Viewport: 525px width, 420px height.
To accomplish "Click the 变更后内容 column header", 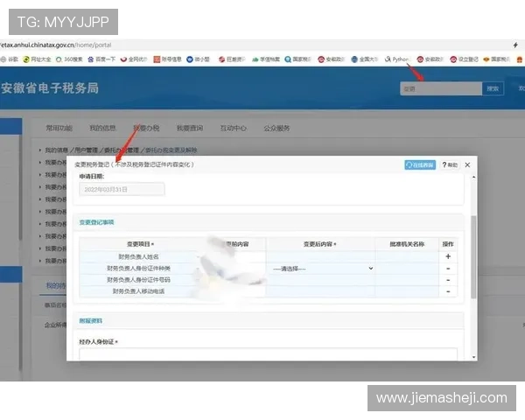I will pos(320,244).
